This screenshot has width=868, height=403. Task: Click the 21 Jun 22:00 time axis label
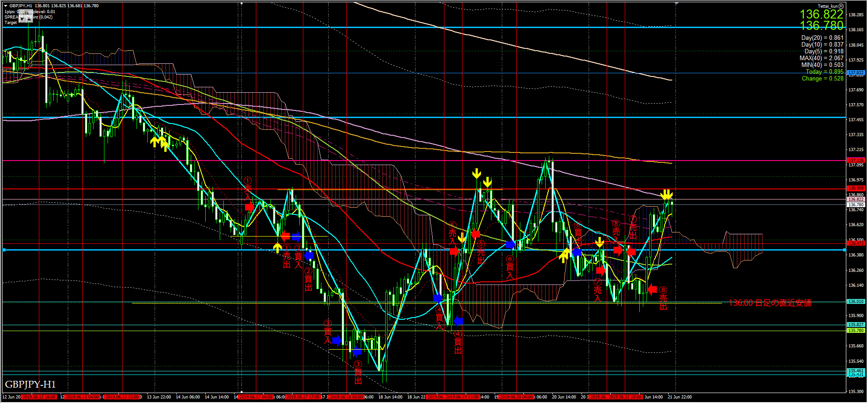coord(679,397)
